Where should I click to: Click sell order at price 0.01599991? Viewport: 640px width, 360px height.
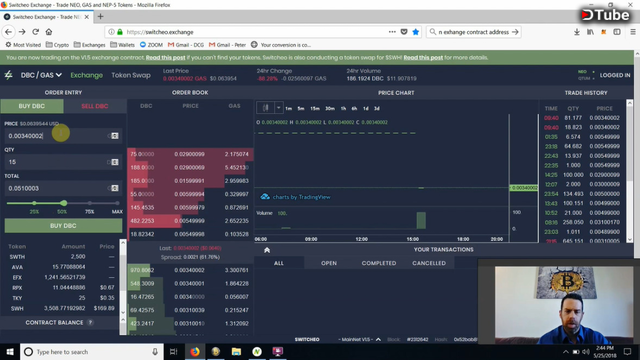190,181
